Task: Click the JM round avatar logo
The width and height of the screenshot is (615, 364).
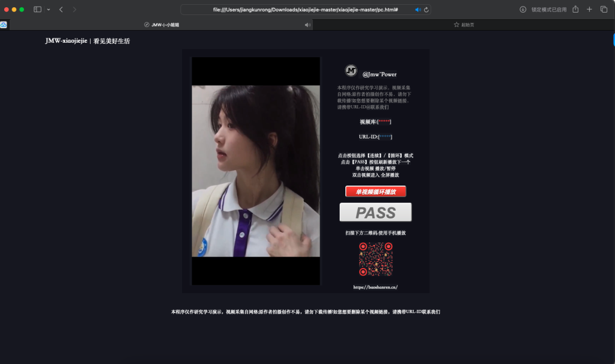Action: click(x=351, y=71)
